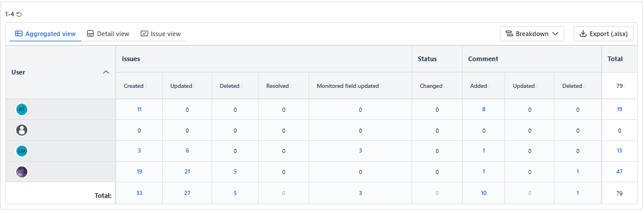Viewport: 644px width, 213px height.
Task: Click the 1-4 range label
Action: click(10, 14)
